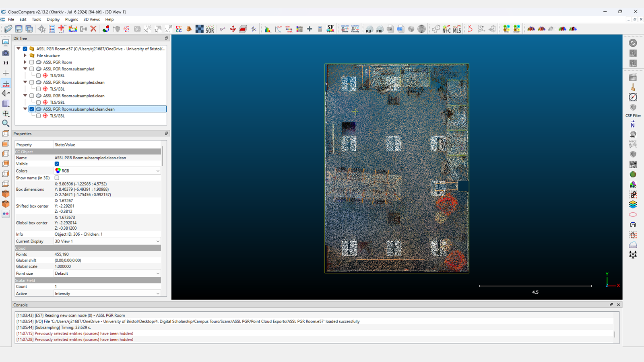Screen dimensions: 644x362
Task: Click the Open file folder icon
Action: click(8, 29)
